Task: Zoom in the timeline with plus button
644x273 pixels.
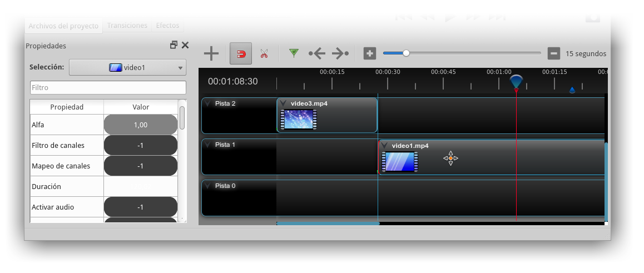Action: (x=370, y=53)
